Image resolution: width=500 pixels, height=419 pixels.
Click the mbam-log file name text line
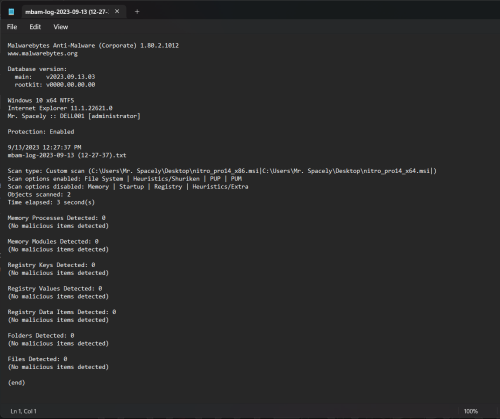coord(67,155)
